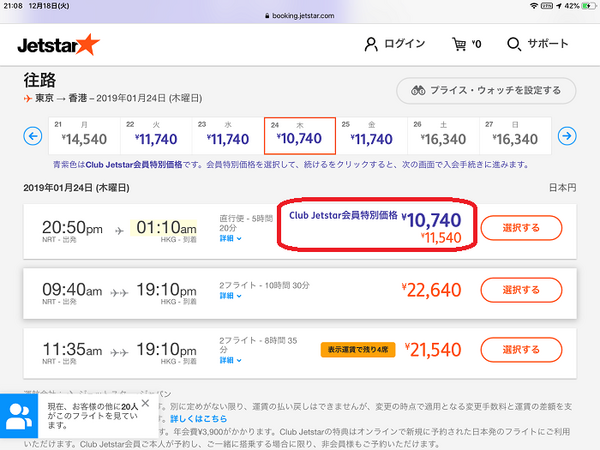
Task: Click 選択する for the 09:40am flight
Action: tap(521, 290)
